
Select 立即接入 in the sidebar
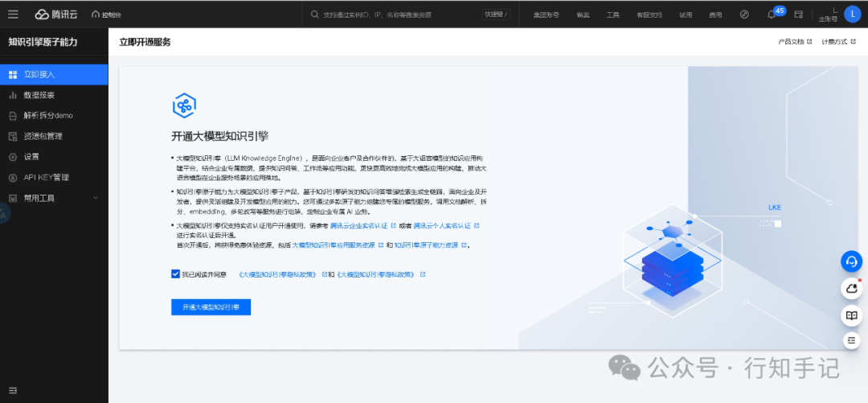[54, 74]
